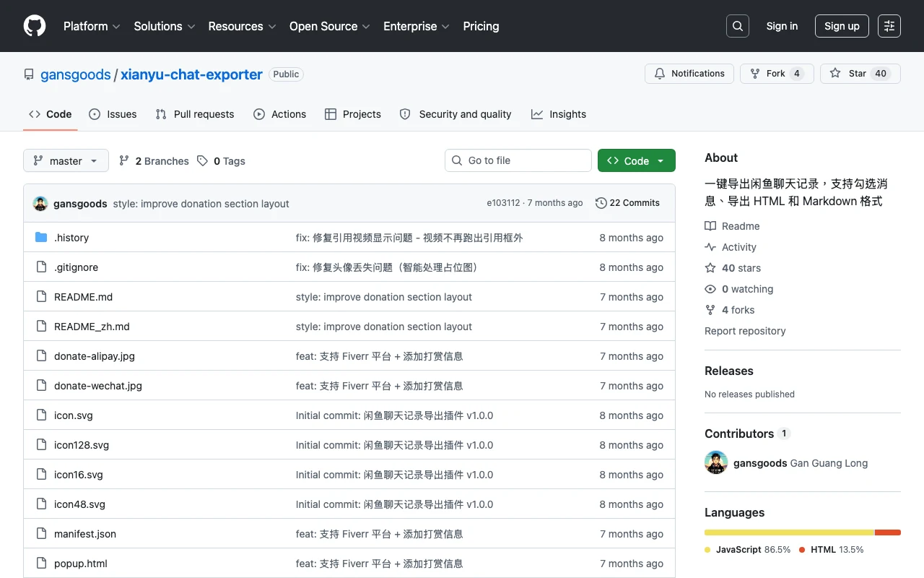Click the file icon for manifest.json
This screenshot has width=924, height=578.
coord(41,534)
